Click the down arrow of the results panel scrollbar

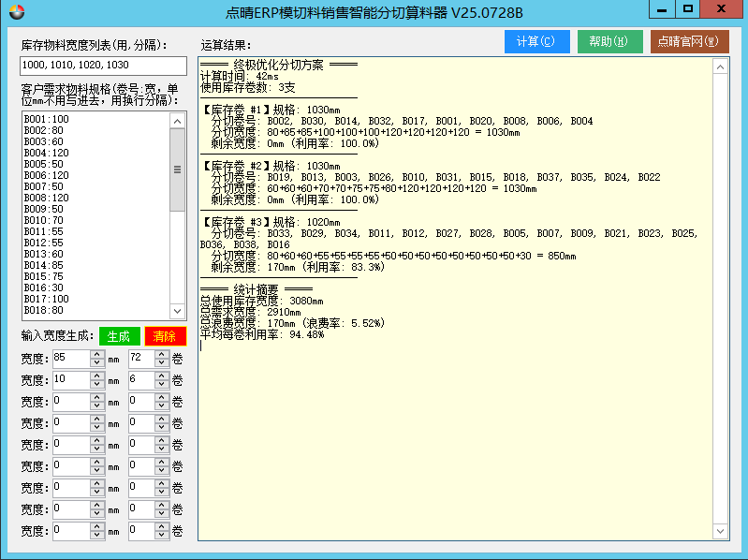[720, 533]
